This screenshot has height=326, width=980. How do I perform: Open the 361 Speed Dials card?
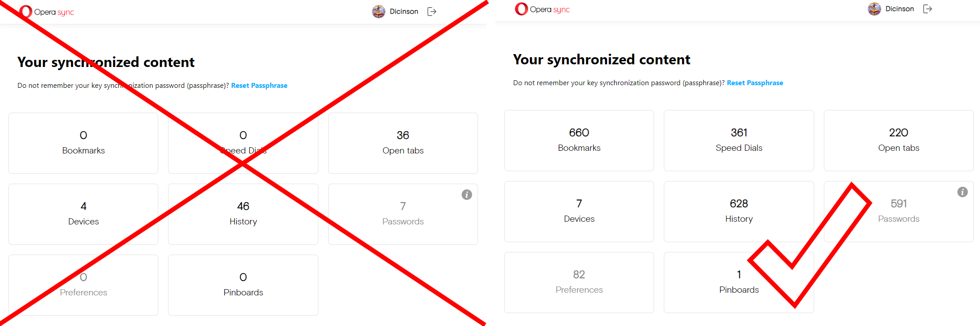[x=739, y=141]
